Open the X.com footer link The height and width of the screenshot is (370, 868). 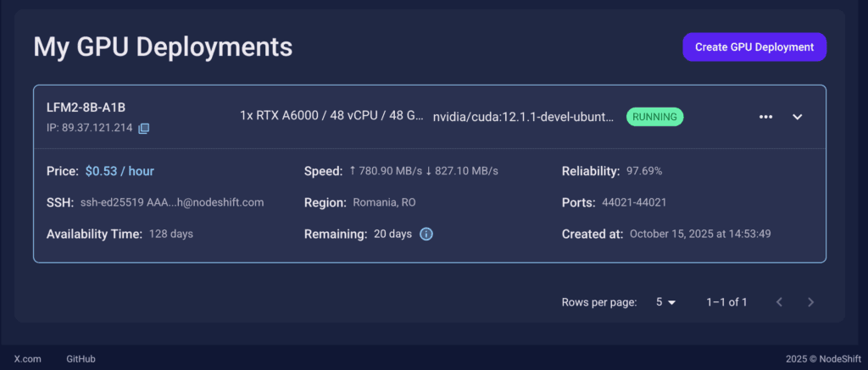pyautogui.click(x=27, y=359)
